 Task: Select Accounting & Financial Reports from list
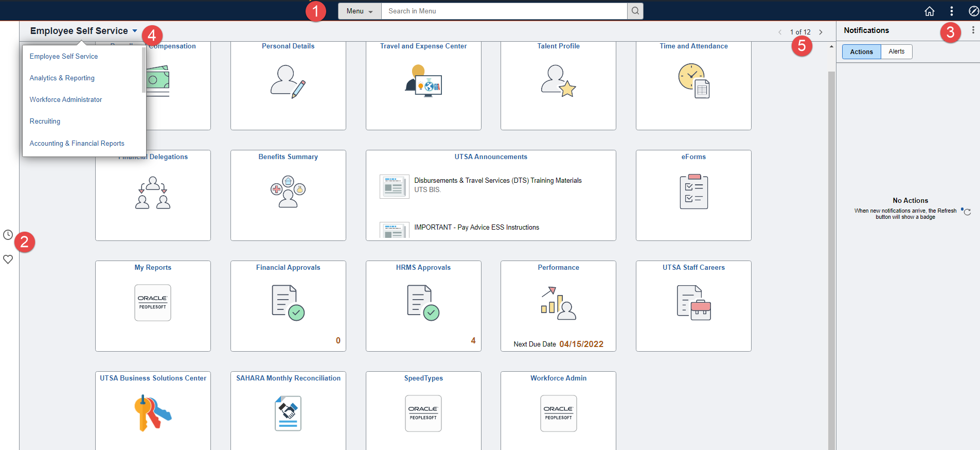(77, 143)
